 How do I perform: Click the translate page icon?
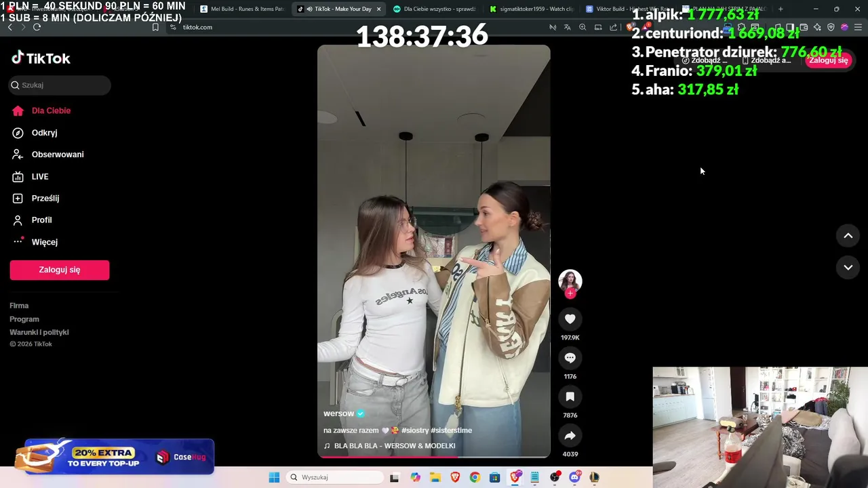pyautogui.click(x=568, y=27)
